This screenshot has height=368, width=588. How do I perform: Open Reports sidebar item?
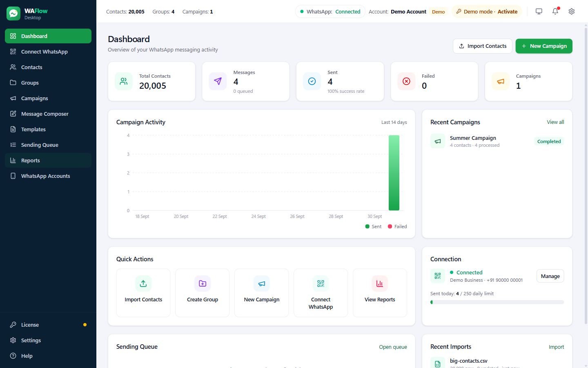pos(48,160)
